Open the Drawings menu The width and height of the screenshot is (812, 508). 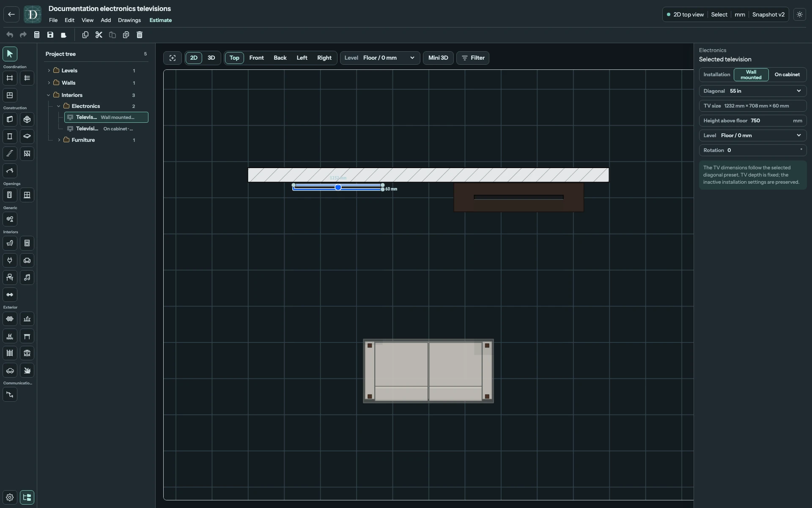(129, 20)
